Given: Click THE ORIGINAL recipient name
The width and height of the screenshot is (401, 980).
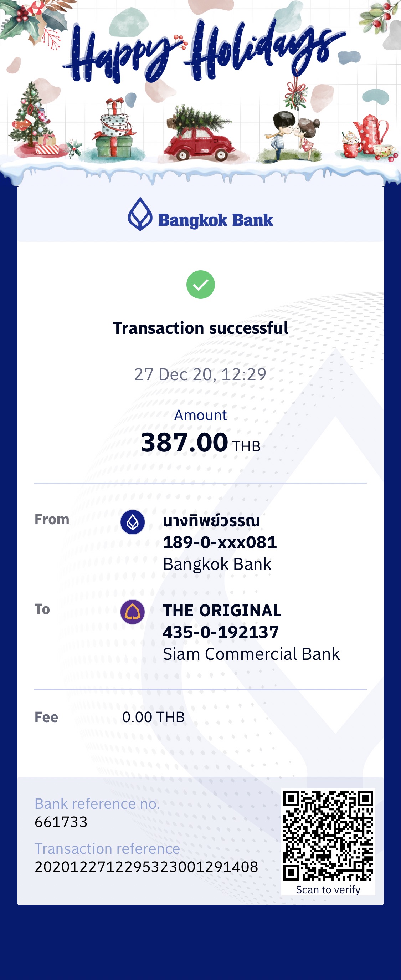Looking at the screenshot, I should point(222,610).
